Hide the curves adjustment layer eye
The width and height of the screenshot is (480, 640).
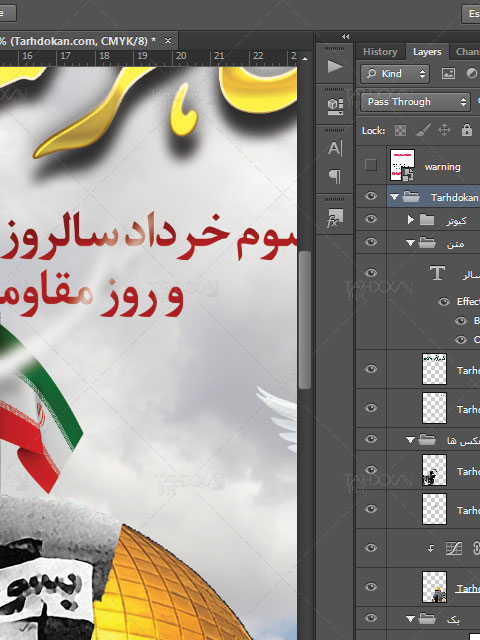click(x=371, y=548)
